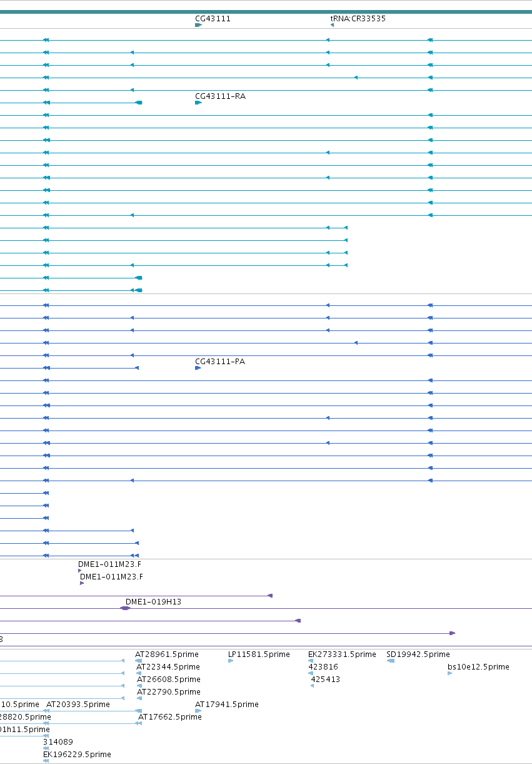This screenshot has height=764, width=532.
Task: Select the SD19942.5prime arrow glyph
Action: tap(391, 661)
